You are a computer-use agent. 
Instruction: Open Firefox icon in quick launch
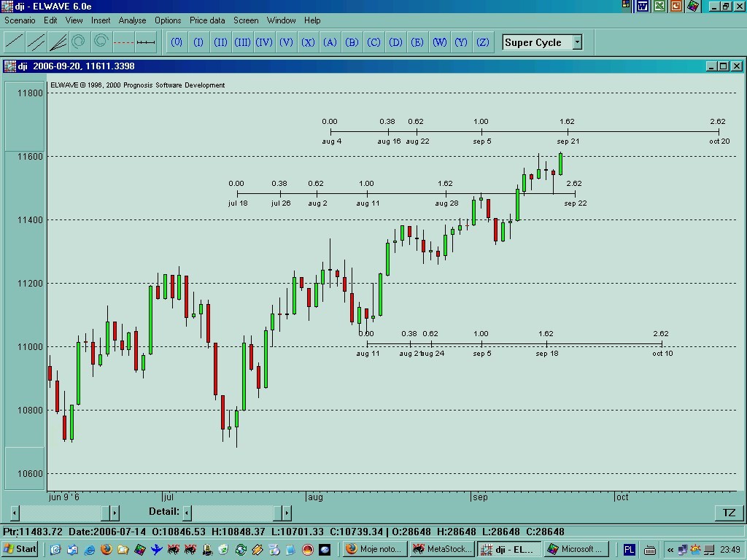(106, 549)
